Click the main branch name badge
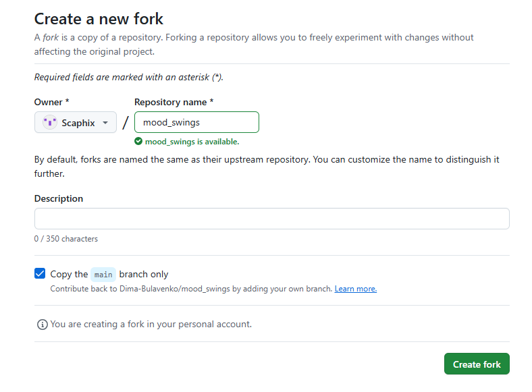 pyautogui.click(x=103, y=275)
